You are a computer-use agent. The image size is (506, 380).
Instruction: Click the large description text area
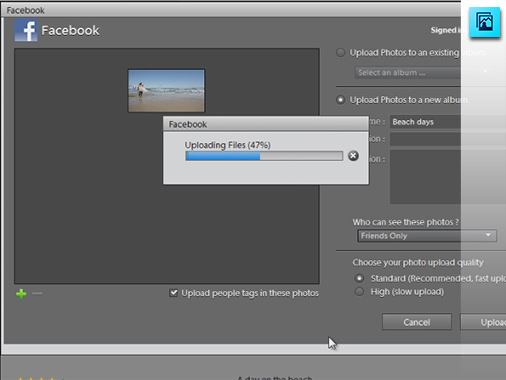[448, 177]
